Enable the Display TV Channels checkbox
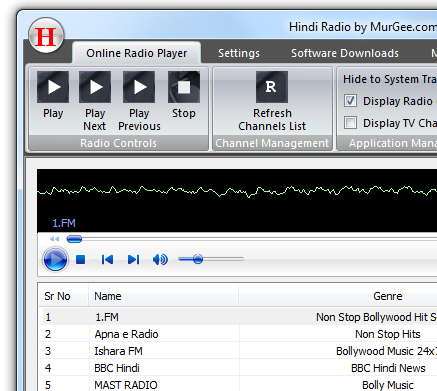The height and width of the screenshot is (391, 437). pyautogui.click(x=350, y=123)
